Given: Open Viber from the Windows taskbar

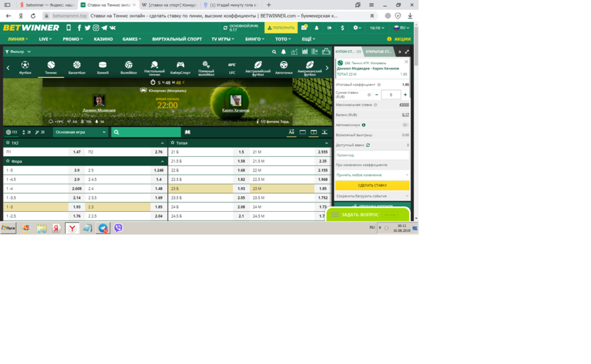Looking at the screenshot, I should point(118,228).
